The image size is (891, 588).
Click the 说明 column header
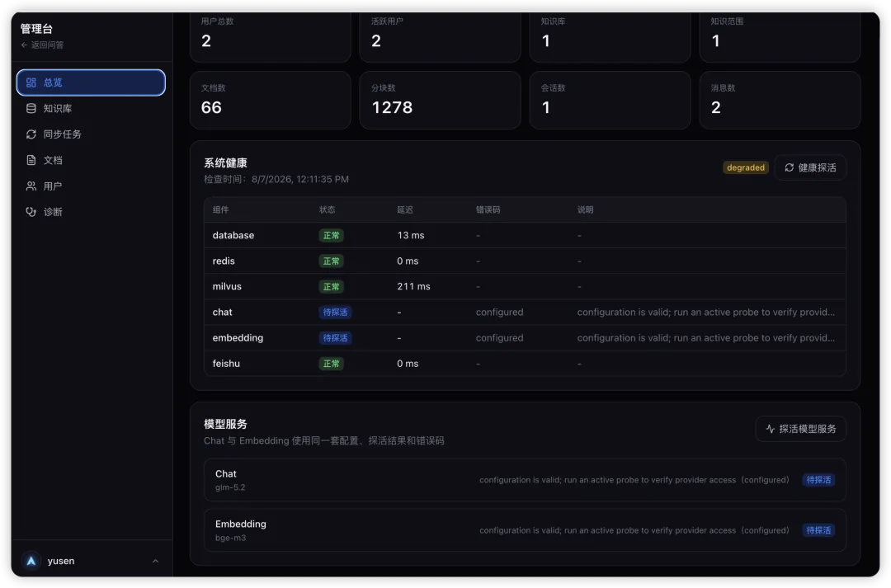[585, 209]
